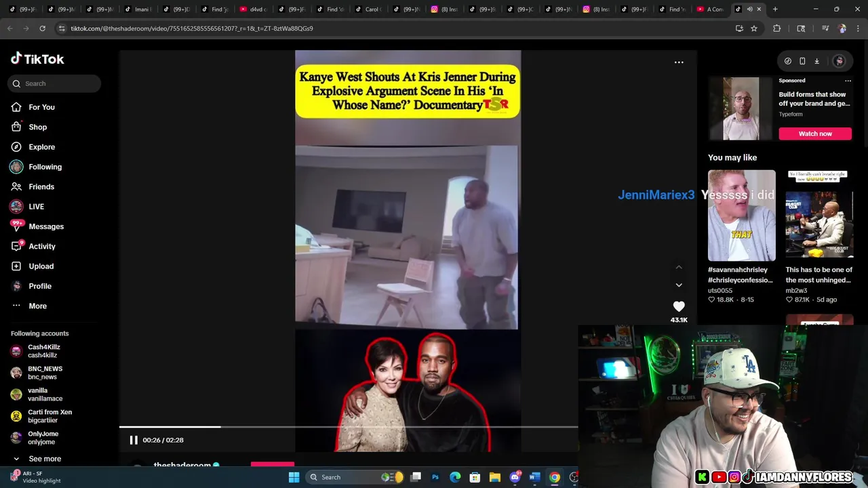Viewport: 868px width, 488px height.
Task: Open the Carti from Xen account
Action: click(x=50, y=416)
